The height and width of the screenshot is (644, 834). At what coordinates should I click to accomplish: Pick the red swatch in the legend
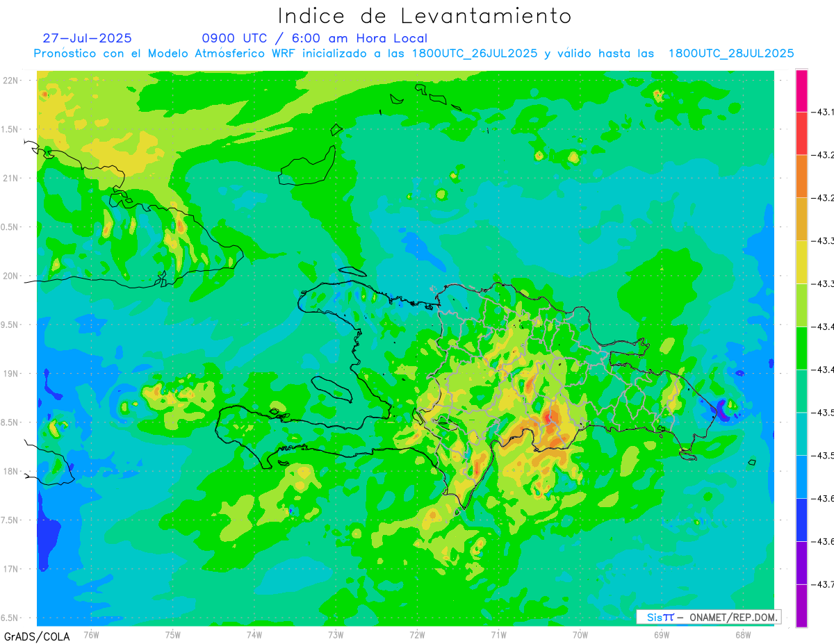pos(801,133)
